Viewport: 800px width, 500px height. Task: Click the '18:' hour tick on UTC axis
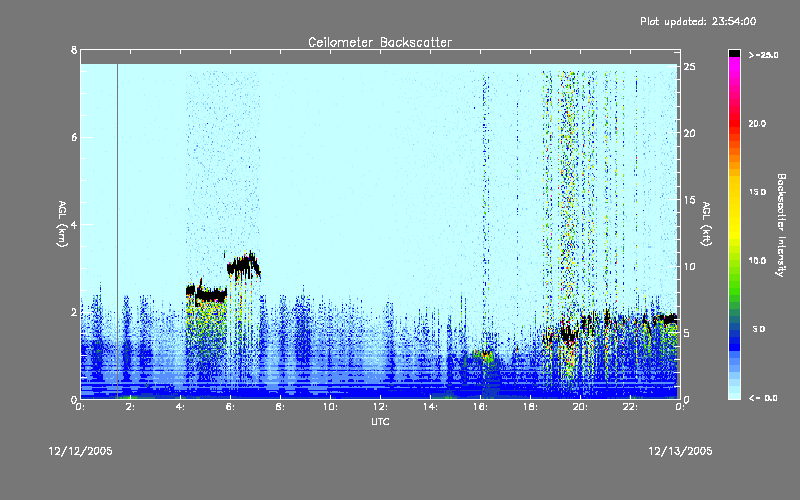click(x=530, y=407)
